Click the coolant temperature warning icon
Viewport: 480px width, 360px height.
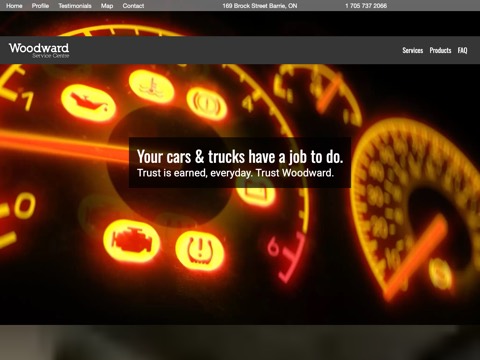152,86
